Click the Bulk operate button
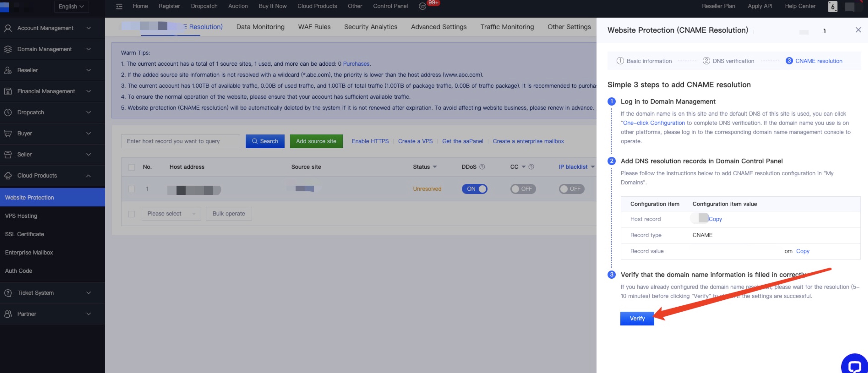868x373 pixels. pyautogui.click(x=229, y=214)
